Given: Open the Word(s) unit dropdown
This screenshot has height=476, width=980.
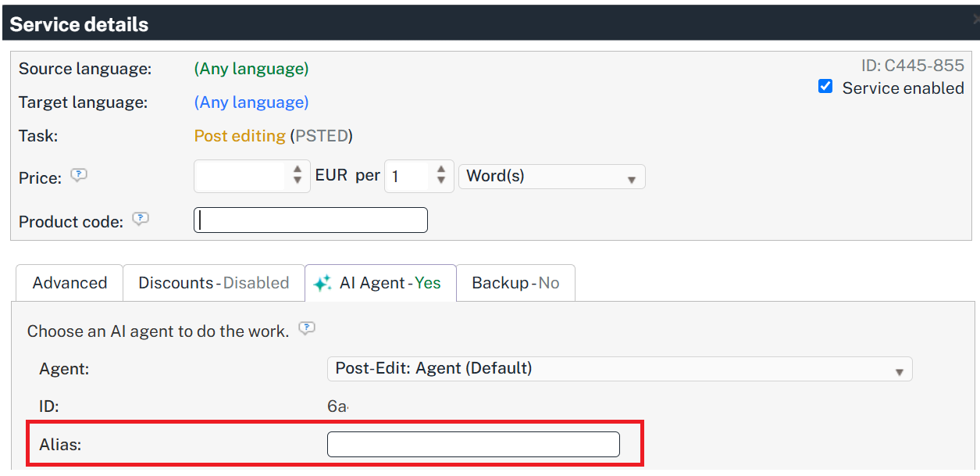Looking at the screenshot, I should (x=552, y=177).
